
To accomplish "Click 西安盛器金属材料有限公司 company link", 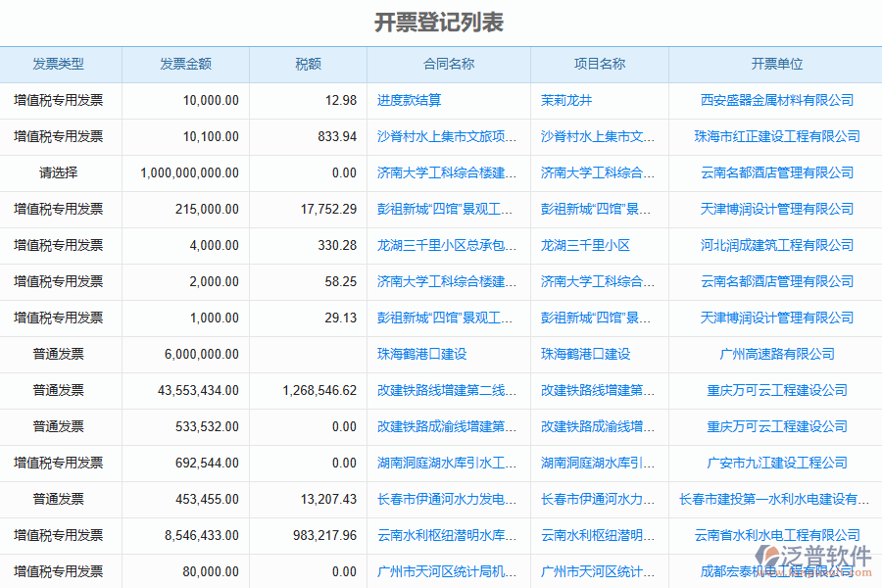I will coord(777,100).
